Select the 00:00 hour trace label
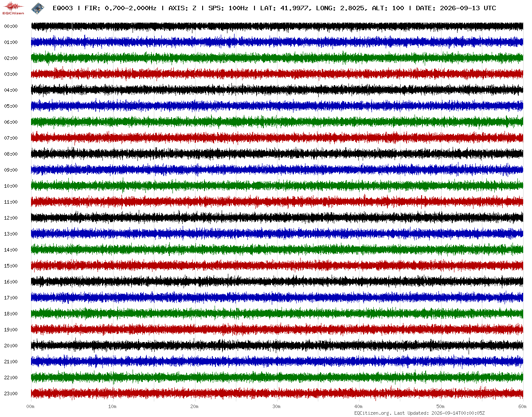 point(11,26)
